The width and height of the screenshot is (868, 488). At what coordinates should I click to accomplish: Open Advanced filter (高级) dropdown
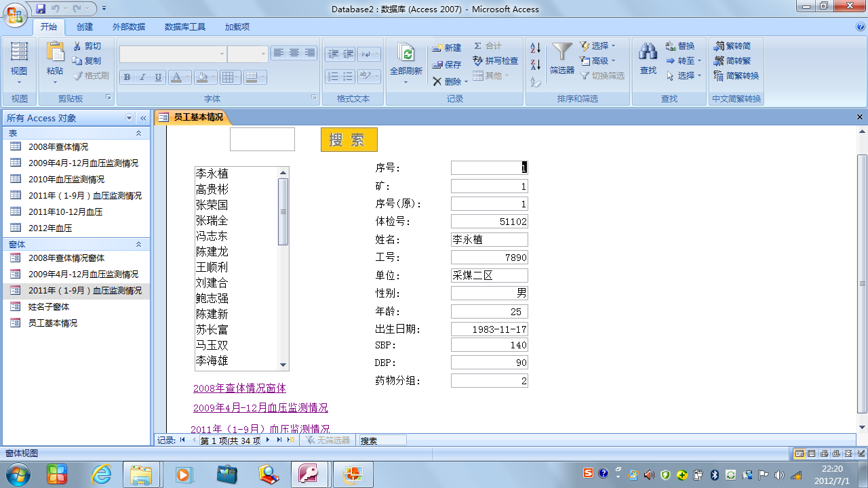[597, 61]
